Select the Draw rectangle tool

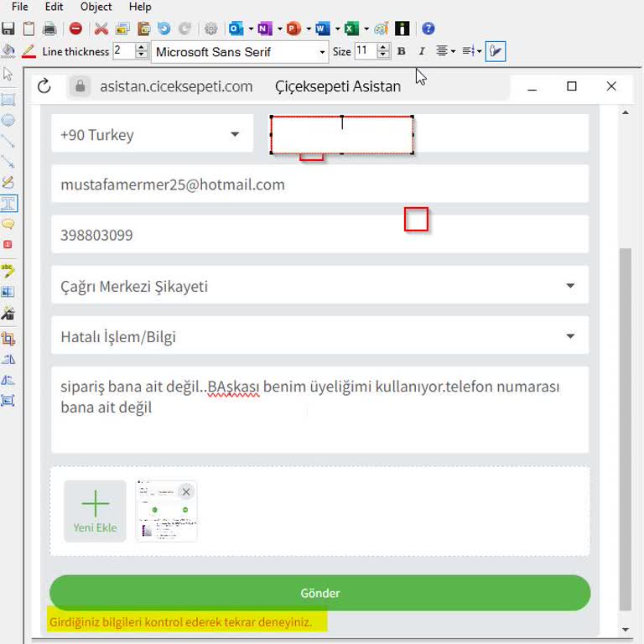coord(8,100)
